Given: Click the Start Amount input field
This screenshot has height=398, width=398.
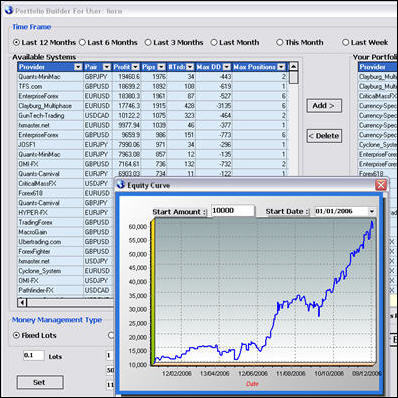Looking at the screenshot, I should (233, 211).
